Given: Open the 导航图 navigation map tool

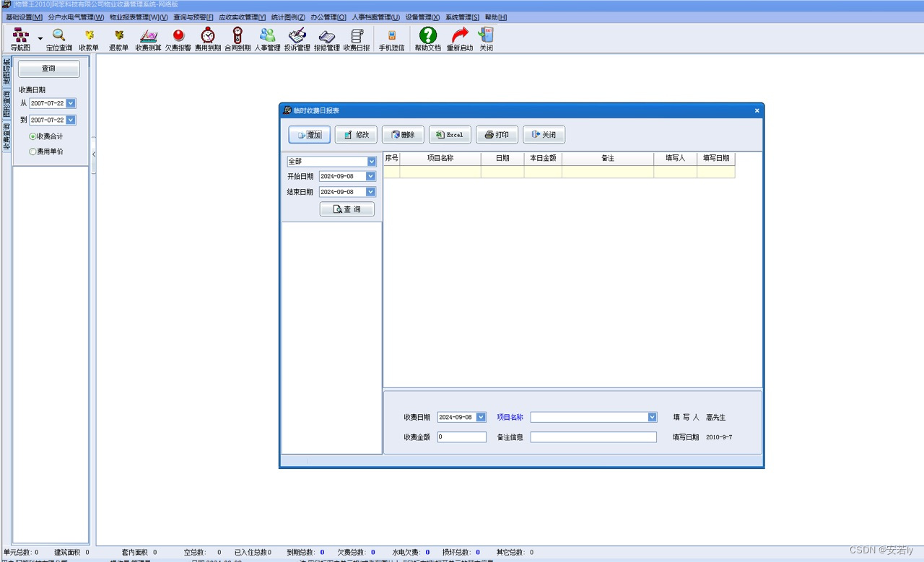Looking at the screenshot, I should click(x=20, y=39).
